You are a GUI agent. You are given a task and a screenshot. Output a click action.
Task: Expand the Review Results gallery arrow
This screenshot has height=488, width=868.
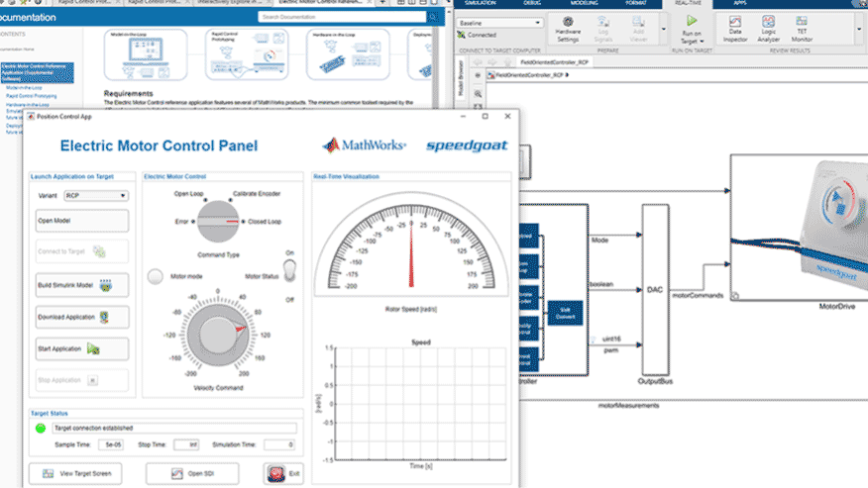point(859,30)
